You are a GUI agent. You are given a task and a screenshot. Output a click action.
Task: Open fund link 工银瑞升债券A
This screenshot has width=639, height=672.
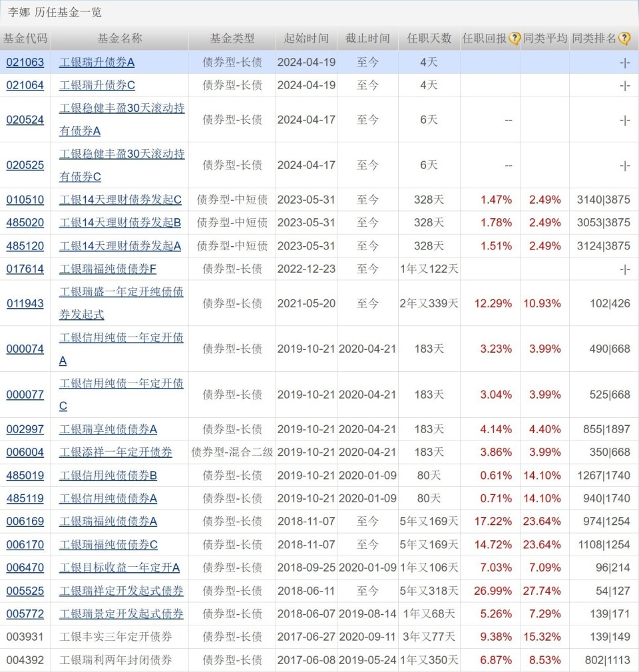point(97,62)
